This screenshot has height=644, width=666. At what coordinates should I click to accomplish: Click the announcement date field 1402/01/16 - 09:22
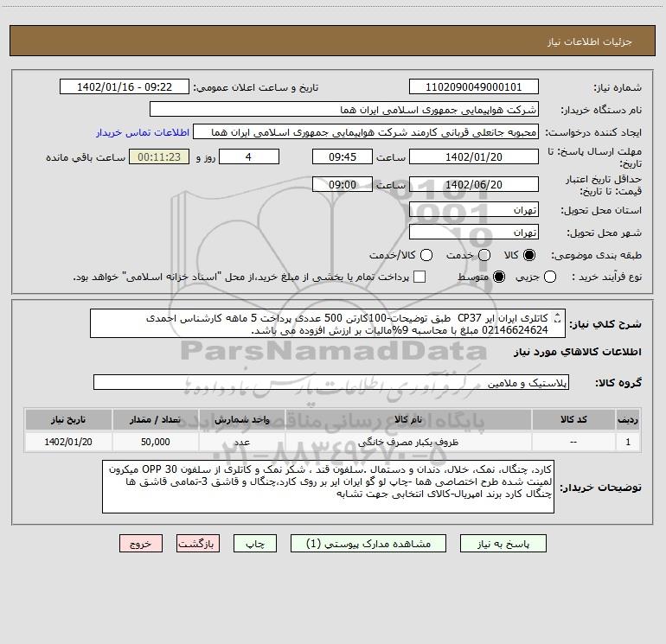pos(125,86)
